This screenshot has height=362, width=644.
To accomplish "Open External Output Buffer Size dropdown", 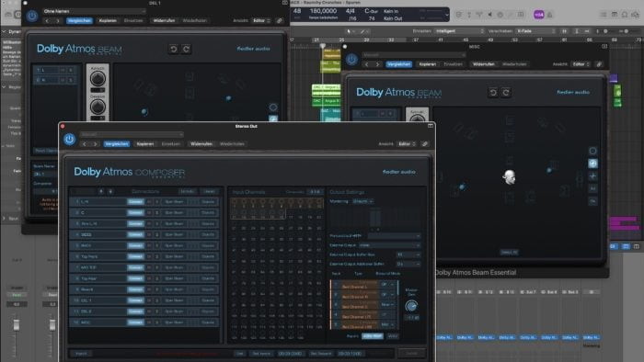I will [x=408, y=255].
